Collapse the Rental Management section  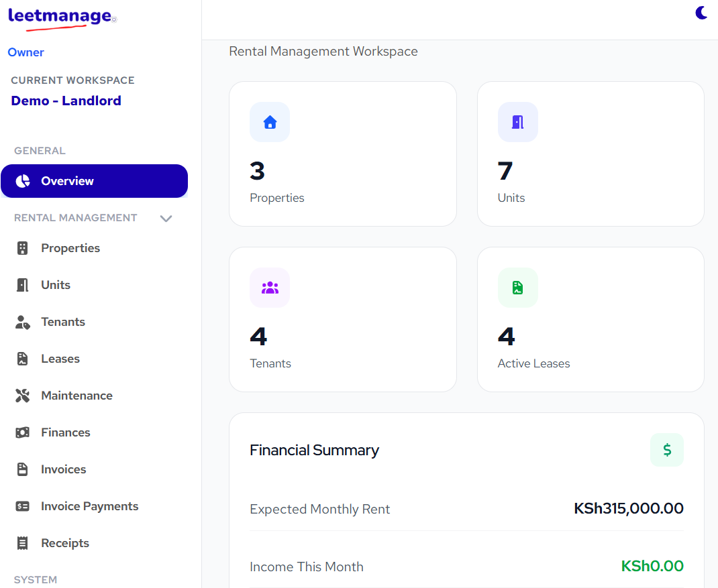pos(166,218)
